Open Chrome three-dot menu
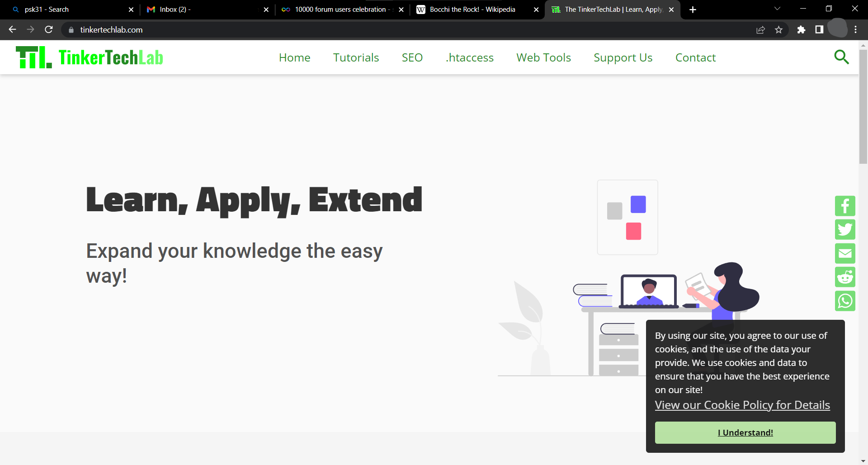 pyautogui.click(x=855, y=30)
